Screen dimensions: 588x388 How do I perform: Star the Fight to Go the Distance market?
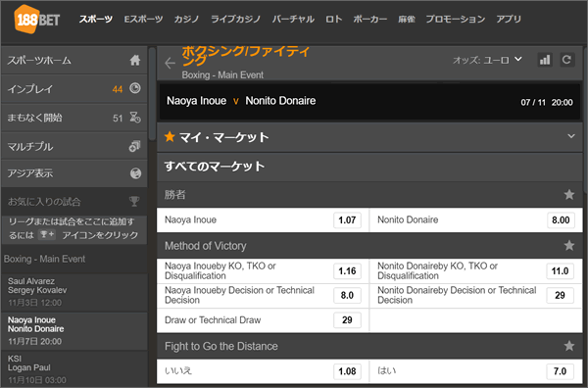569,346
